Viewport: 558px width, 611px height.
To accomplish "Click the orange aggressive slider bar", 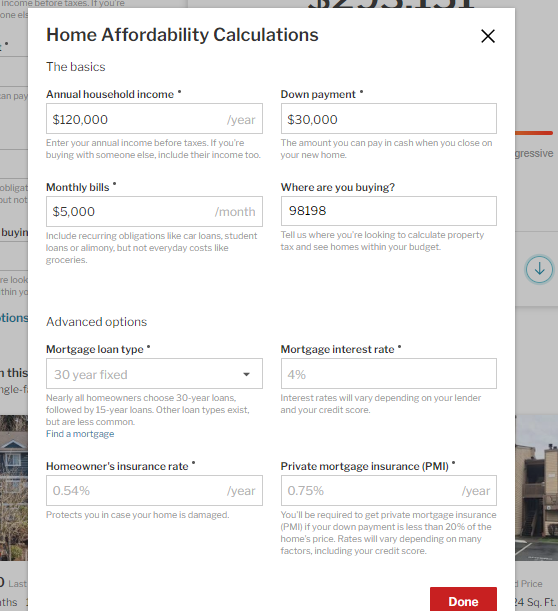I will 534,133.
